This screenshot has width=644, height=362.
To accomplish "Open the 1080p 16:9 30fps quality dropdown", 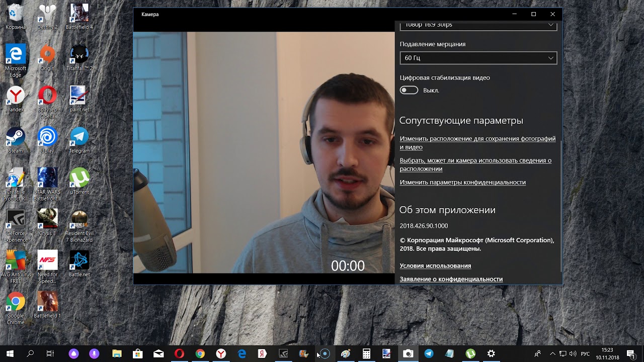I will coord(478,24).
